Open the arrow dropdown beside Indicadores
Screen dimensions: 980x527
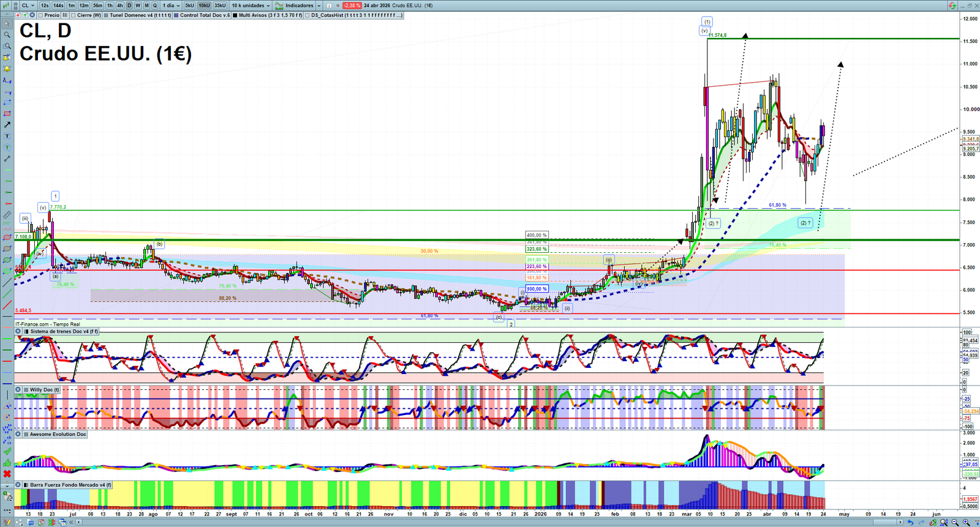click(319, 6)
